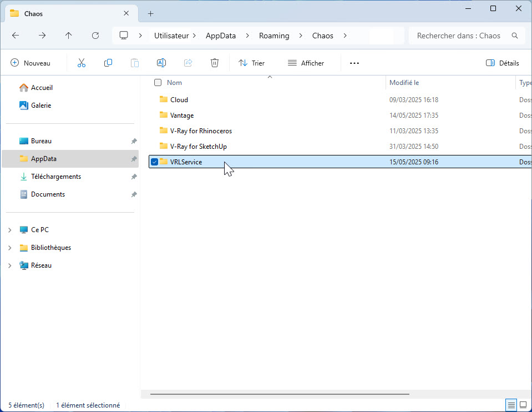Click the PC monitor icon in address bar
Screen dimensions: 532x412
[124, 36]
